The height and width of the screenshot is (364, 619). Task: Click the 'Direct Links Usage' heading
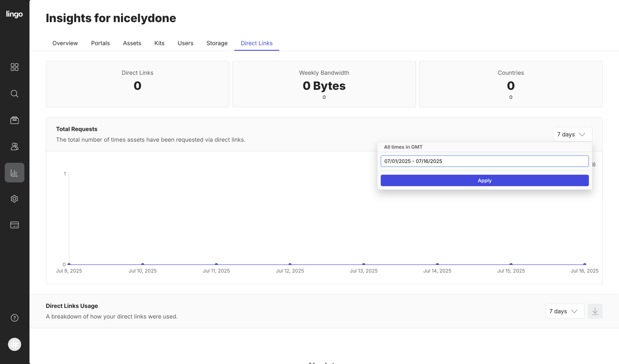tap(72, 306)
